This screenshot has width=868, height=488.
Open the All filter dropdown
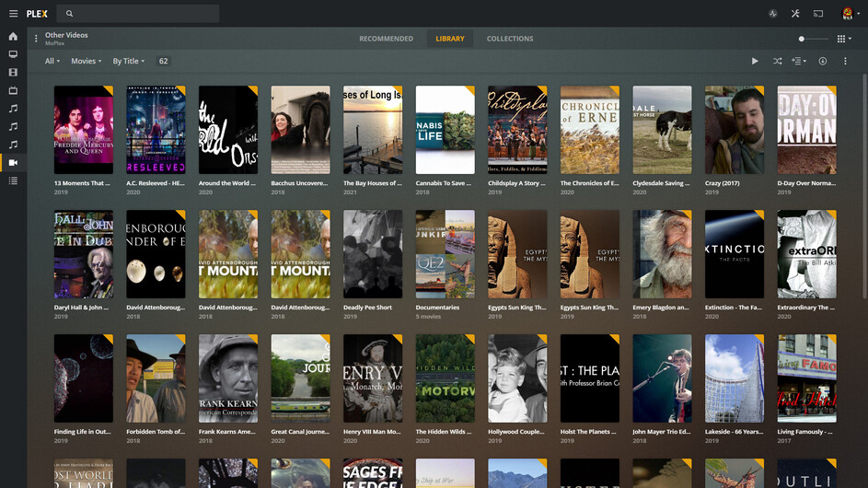[x=52, y=61]
